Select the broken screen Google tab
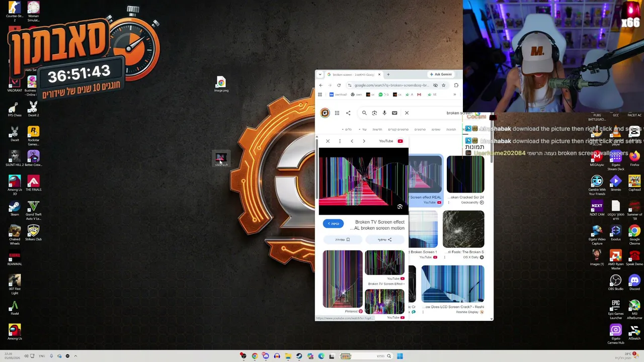The height and width of the screenshot is (362, 644). [x=354, y=74]
